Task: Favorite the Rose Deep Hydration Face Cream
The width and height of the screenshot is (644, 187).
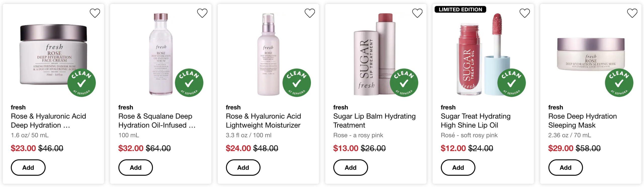Action: pos(95,13)
